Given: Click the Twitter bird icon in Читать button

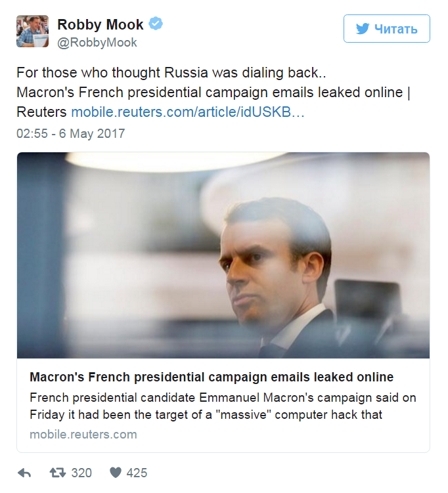Looking at the screenshot, I should 362,29.
